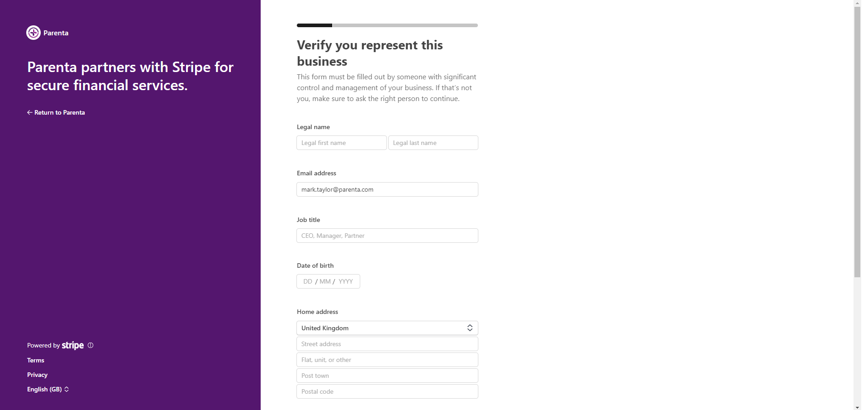Click the Street address field
This screenshot has width=868, height=410.
tap(387, 344)
